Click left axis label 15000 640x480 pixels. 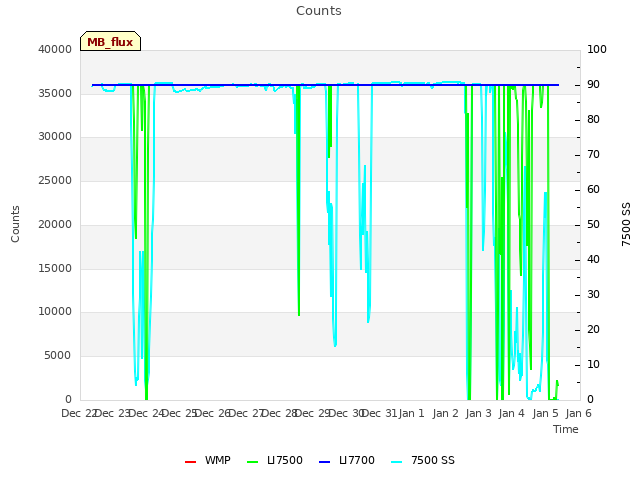[x=55, y=268]
